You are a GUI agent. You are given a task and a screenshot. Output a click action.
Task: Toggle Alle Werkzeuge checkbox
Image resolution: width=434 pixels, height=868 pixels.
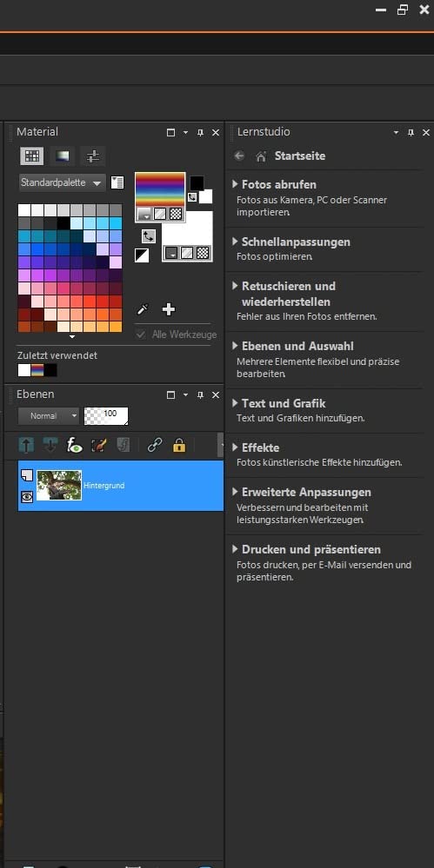142,335
